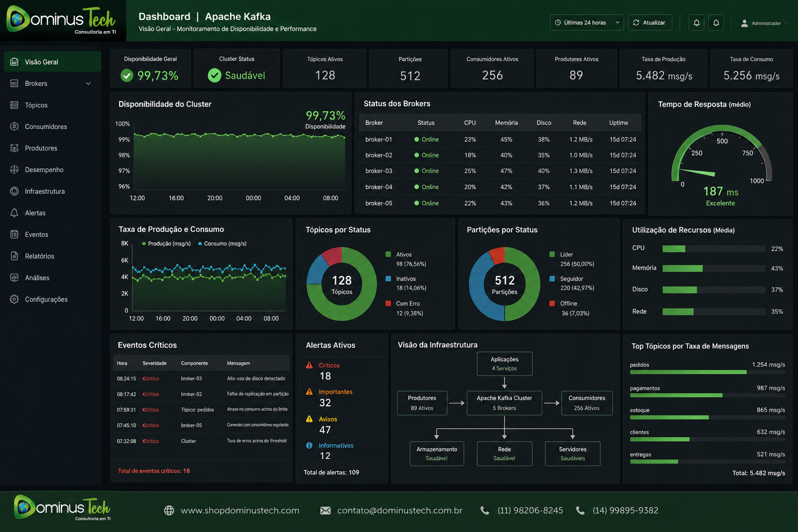Click the 512 Partições donut chart center
798x532 pixels.
coord(505,284)
